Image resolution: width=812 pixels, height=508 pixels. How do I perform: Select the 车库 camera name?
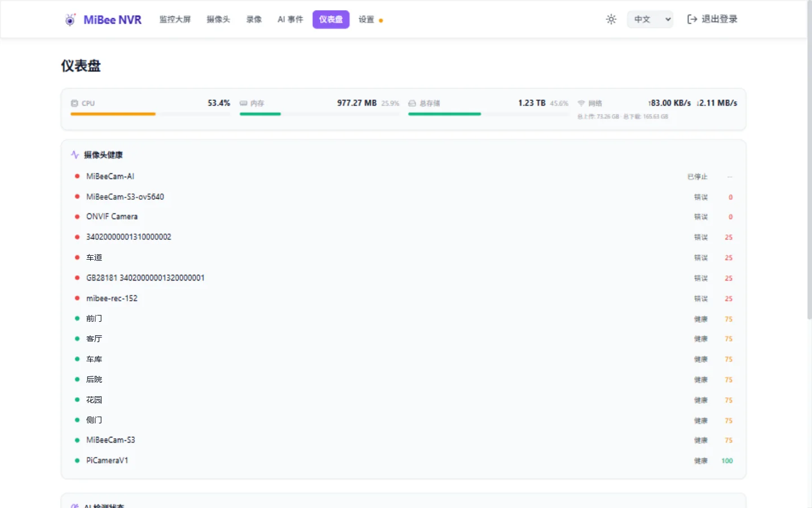point(94,359)
